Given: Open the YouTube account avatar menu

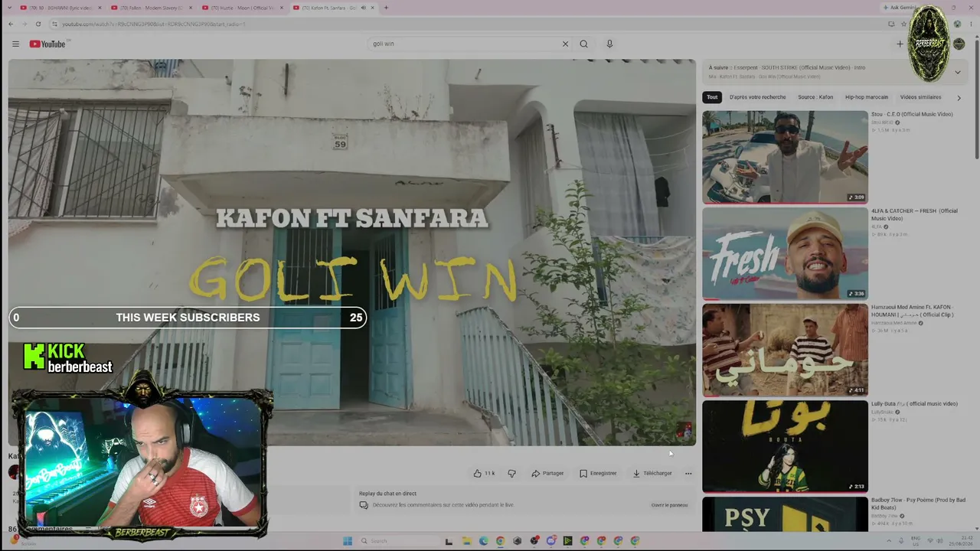Looking at the screenshot, I should click(959, 44).
